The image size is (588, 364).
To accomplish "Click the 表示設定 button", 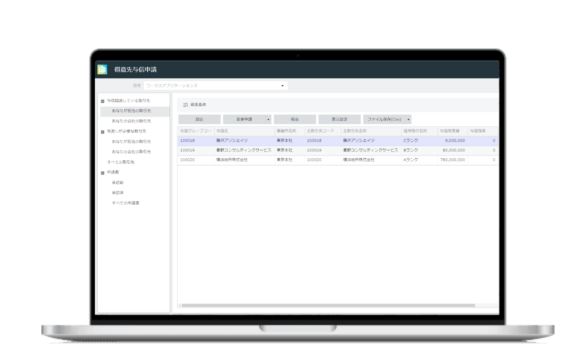I will (x=339, y=119).
